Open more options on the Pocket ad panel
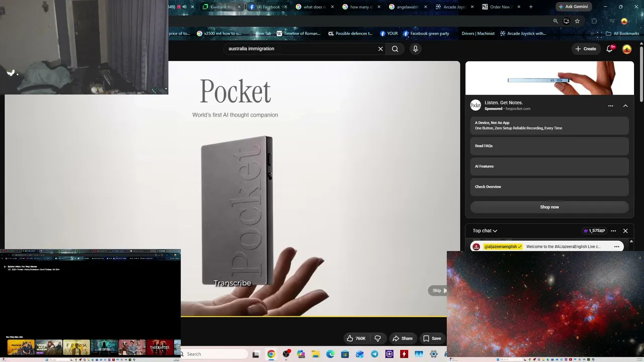 pos(611,106)
